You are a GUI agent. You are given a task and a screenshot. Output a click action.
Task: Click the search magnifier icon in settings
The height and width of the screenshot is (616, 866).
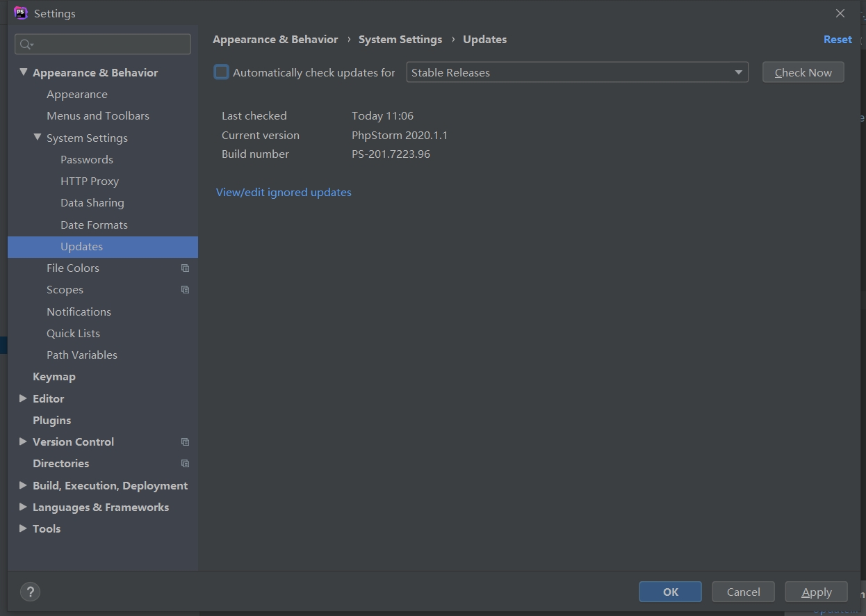(26, 44)
